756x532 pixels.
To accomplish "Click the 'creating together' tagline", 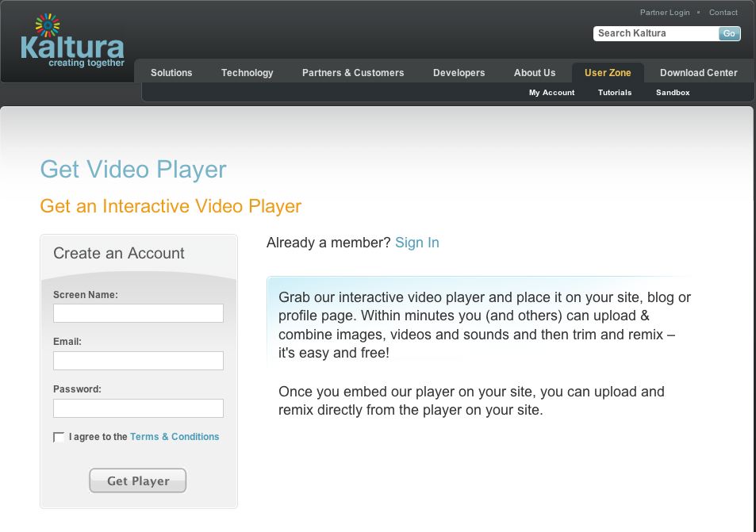I will click(x=86, y=63).
